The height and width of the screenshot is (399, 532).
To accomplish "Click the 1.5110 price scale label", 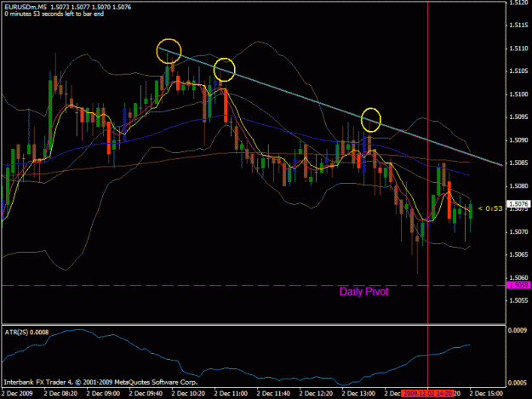I will [518, 48].
